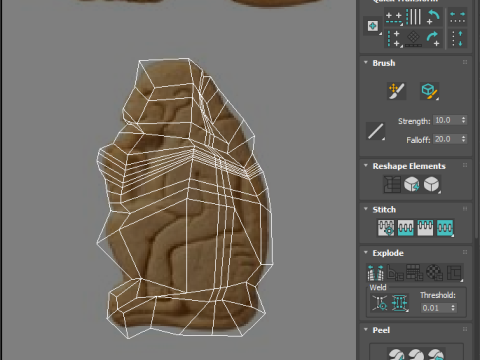The width and height of the screenshot is (480, 360).
Task: Click the Falloff value field
Action: [x=447, y=139]
